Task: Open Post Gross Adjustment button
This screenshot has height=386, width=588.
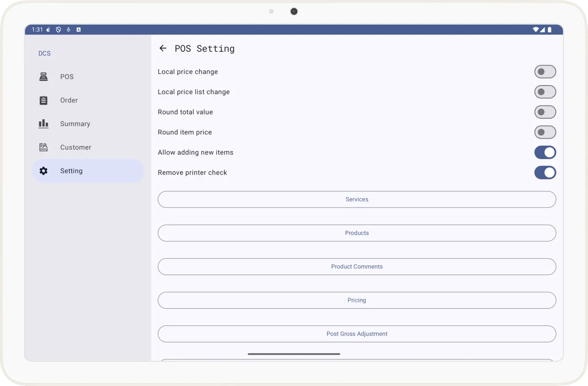Action: click(x=356, y=334)
